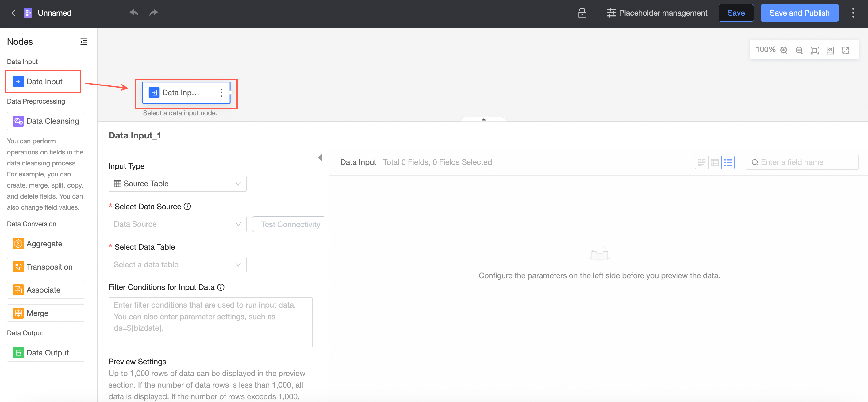Switch field preview to card view
This screenshot has height=402, width=868.
[701, 162]
